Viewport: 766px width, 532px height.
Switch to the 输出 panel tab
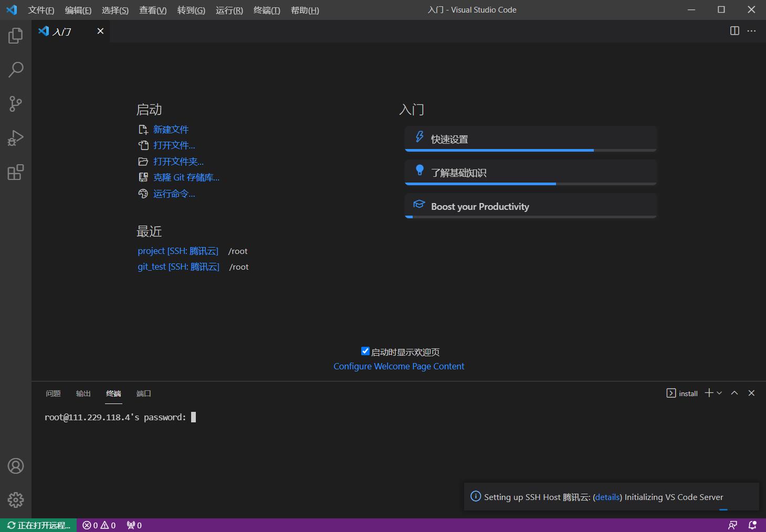pos(83,393)
